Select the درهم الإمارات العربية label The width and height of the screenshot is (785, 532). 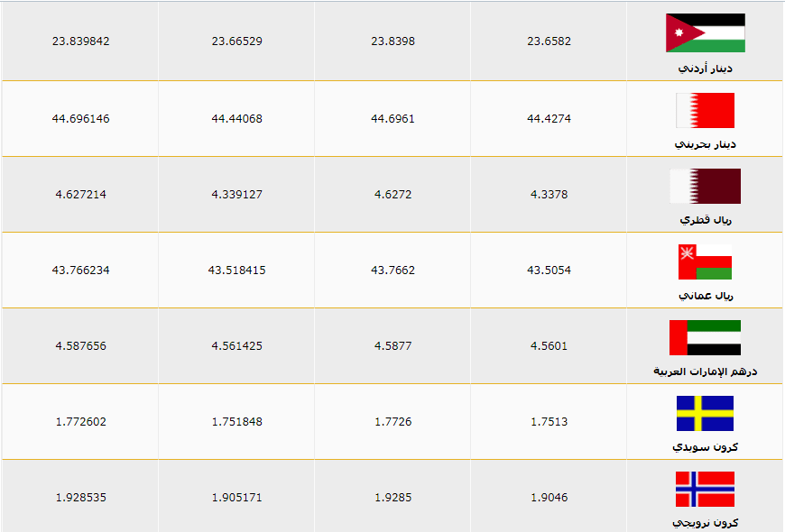click(x=705, y=371)
